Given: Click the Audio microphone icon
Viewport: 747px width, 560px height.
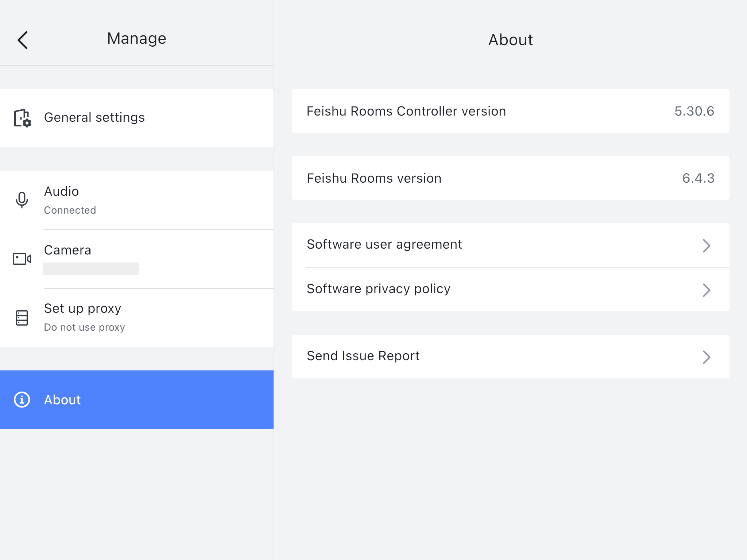Looking at the screenshot, I should (x=22, y=200).
